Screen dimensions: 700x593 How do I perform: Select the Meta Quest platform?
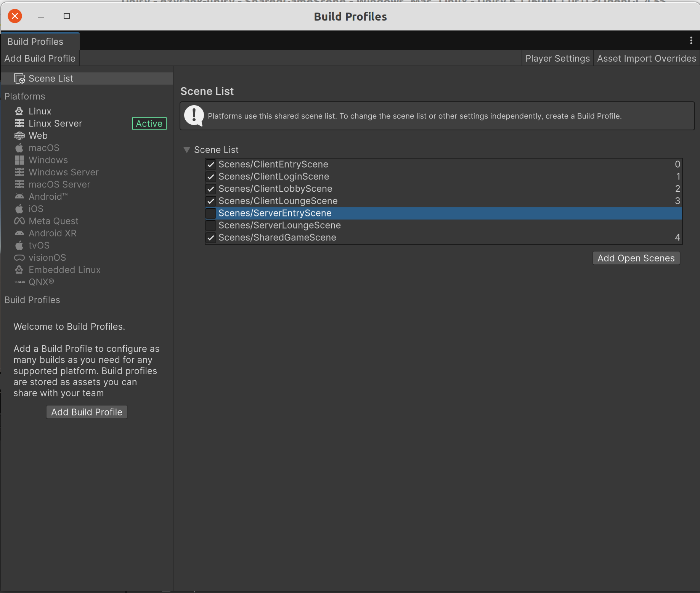coord(53,221)
